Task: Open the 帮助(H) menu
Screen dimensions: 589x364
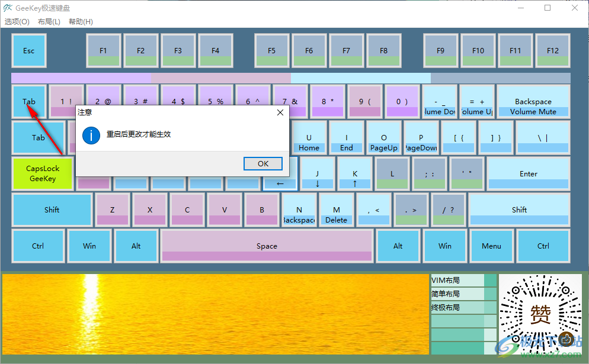Action: click(x=81, y=22)
